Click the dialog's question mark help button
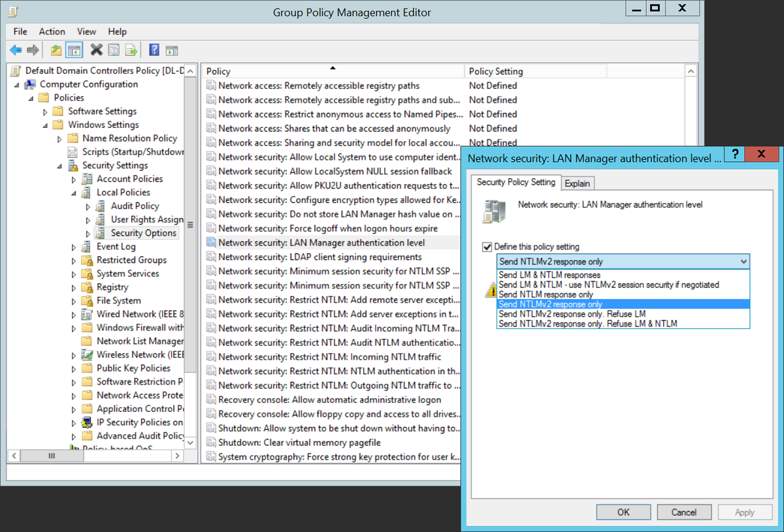 pos(734,154)
